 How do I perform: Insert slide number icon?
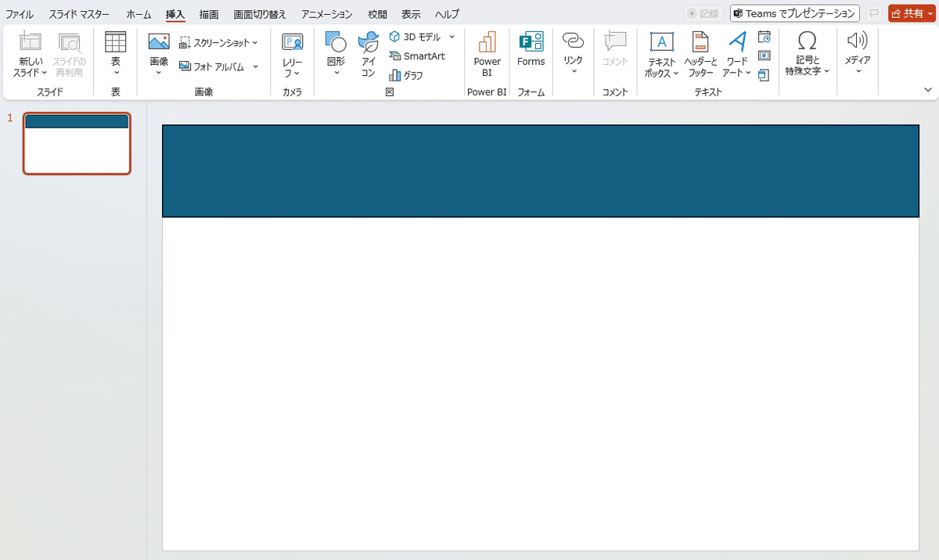point(765,56)
